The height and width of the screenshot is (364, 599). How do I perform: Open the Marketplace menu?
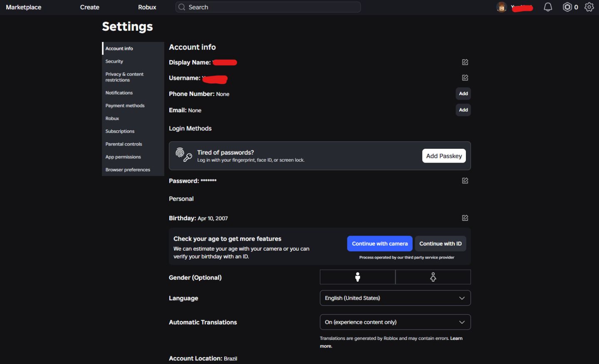(24, 7)
